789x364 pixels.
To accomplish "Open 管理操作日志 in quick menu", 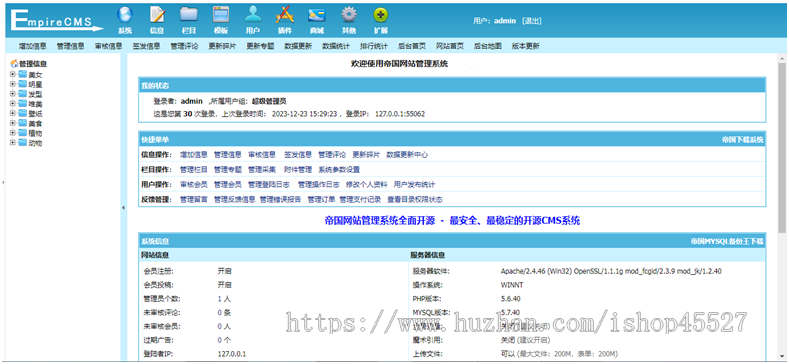I will point(319,184).
